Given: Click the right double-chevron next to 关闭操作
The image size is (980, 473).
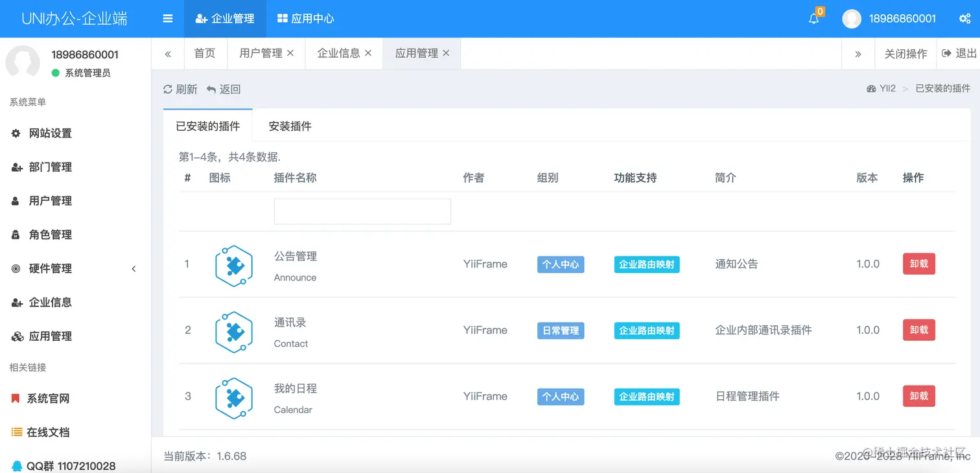Looking at the screenshot, I should click(x=858, y=53).
